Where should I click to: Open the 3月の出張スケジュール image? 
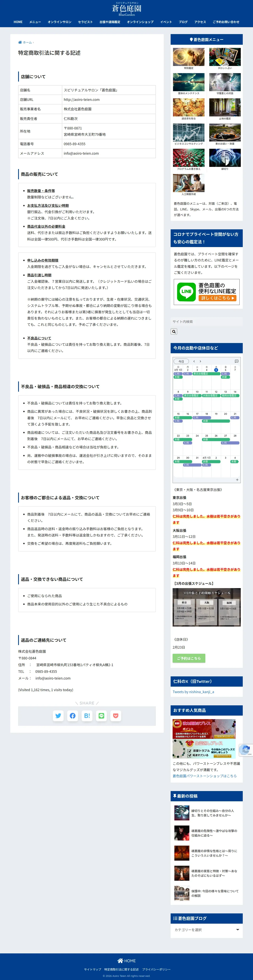pos(206,607)
